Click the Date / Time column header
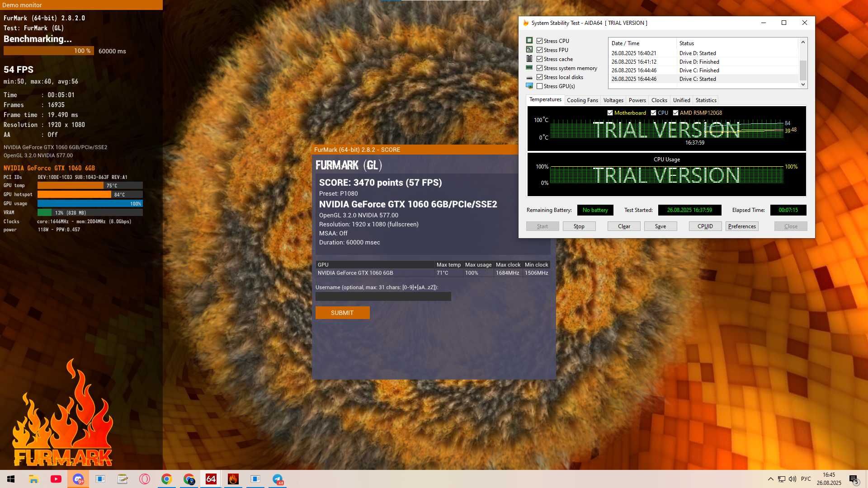868x488 pixels. pyautogui.click(x=642, y=43)
